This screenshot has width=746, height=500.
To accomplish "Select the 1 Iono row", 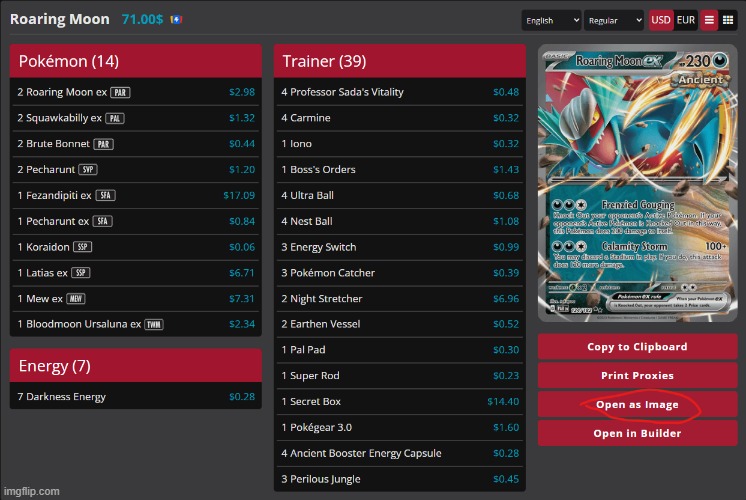I will (400, 144).
